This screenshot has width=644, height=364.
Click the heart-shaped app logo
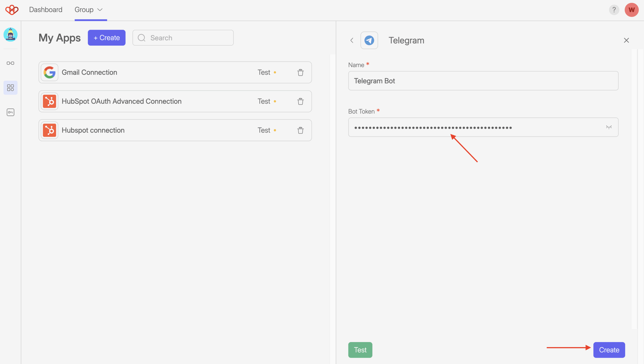coord(12,10)
